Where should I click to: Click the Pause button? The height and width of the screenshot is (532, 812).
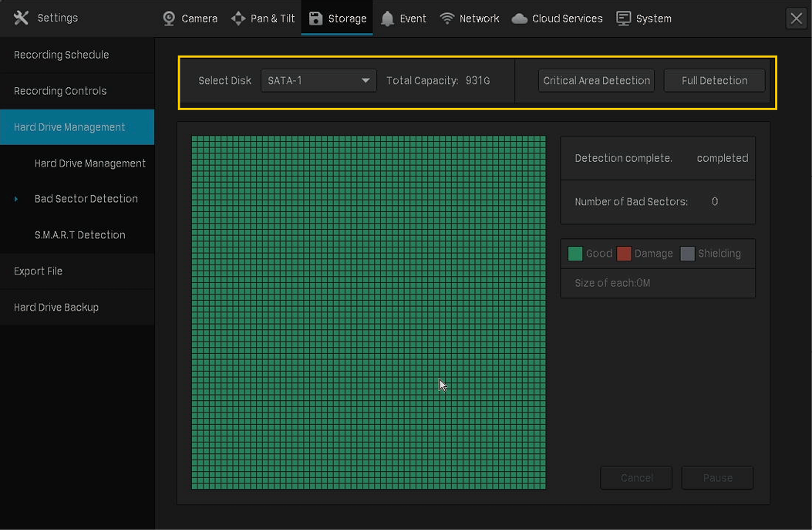pos(717,477)
